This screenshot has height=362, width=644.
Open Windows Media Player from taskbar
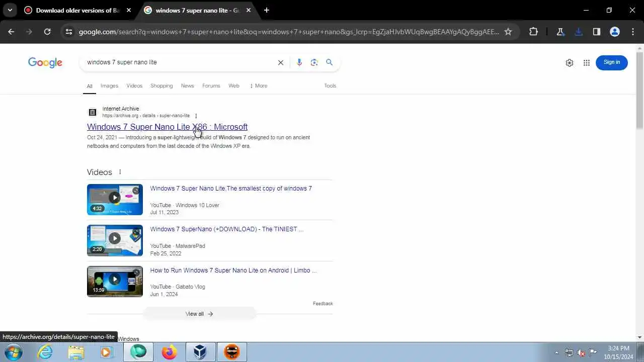(106, 352)
